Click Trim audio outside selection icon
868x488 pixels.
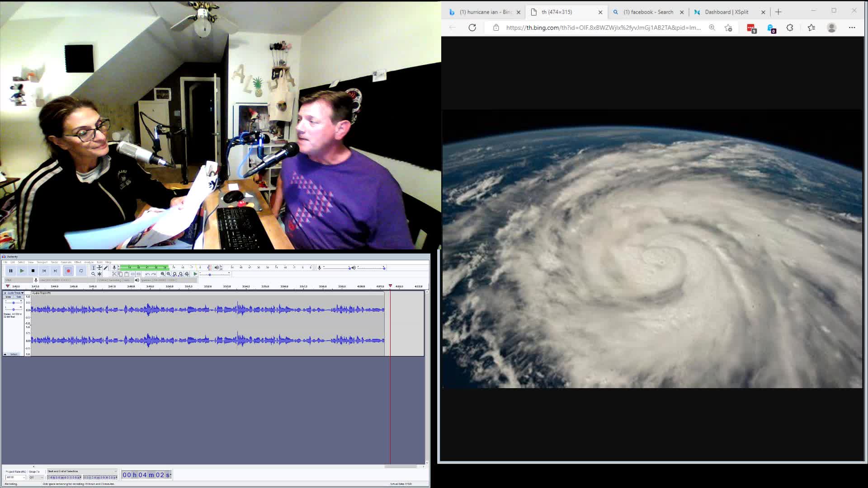tap(133, 274)
